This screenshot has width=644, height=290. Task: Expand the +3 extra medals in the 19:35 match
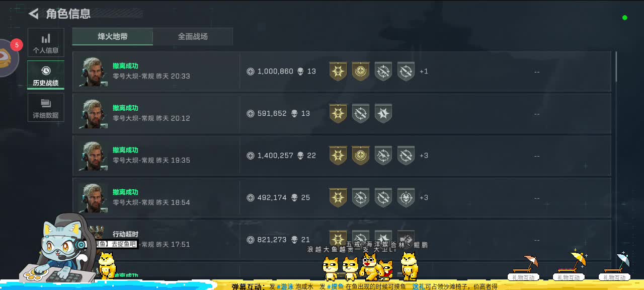click(x=424, y=156)
